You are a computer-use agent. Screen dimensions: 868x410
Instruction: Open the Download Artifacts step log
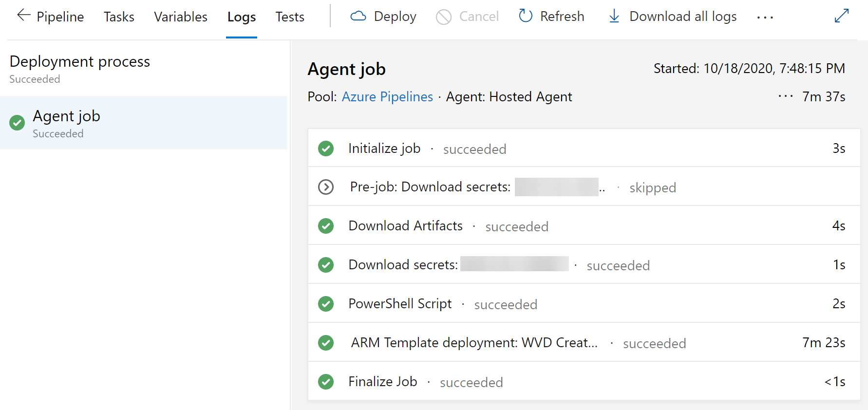(x=405, y=226)
